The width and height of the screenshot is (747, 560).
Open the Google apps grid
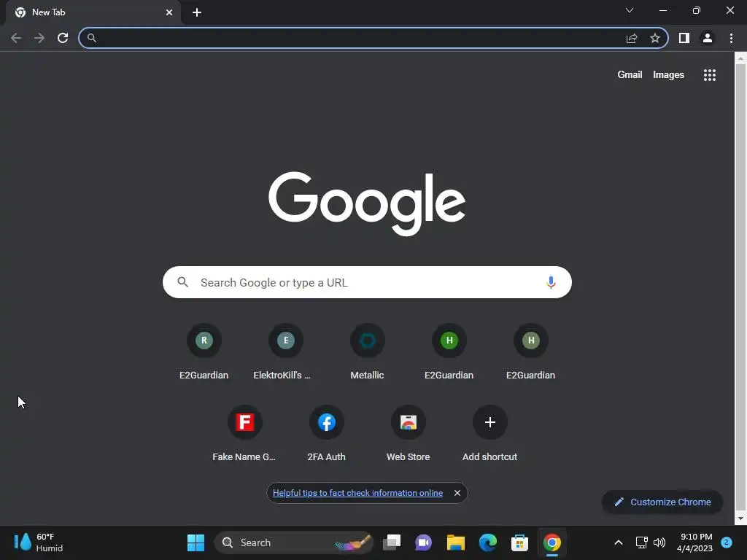pyautogui.click(x=710, y=75)
